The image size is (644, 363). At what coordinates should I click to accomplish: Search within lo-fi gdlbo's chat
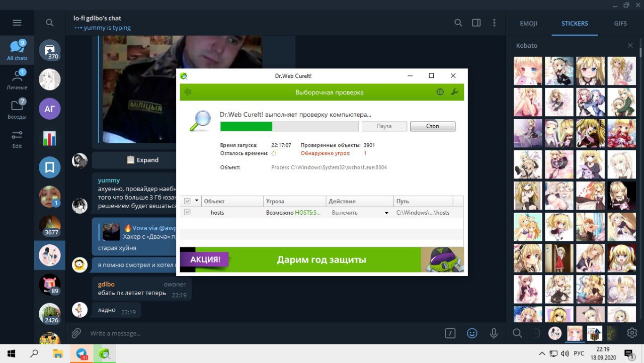pyautogui.click(x=458, y=23)
